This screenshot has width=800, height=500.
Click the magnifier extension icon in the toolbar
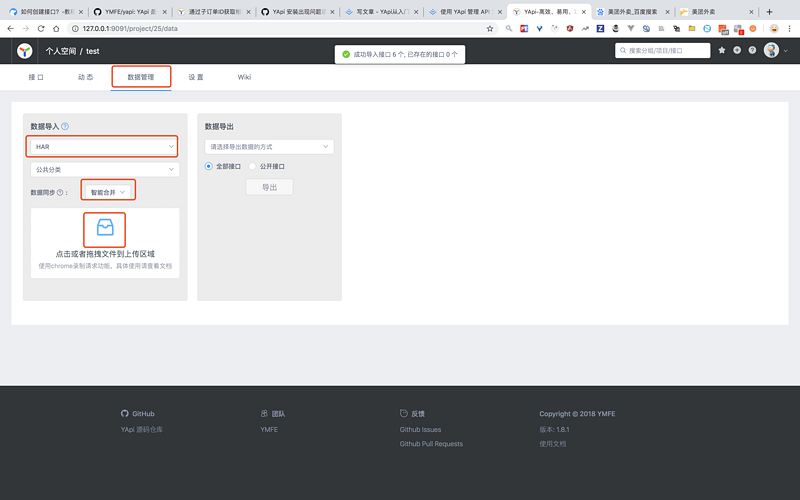[x=509, y=29]
